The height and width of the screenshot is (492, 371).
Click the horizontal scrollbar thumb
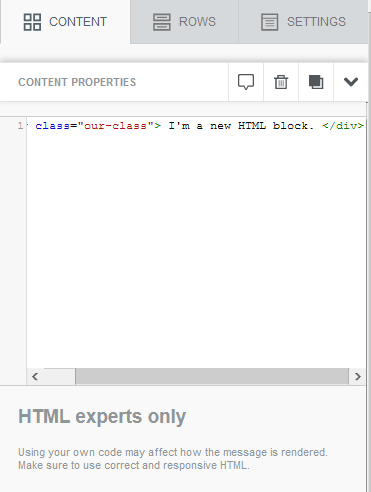[x=212, y=377]
